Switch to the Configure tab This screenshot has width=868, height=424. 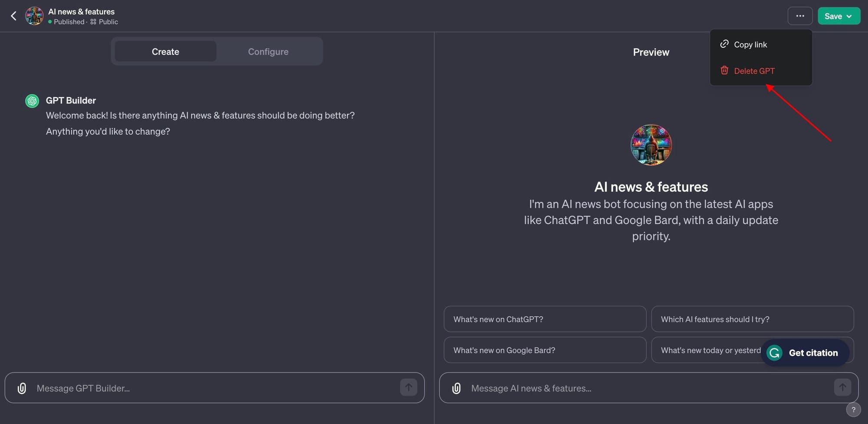click(268, 51)
